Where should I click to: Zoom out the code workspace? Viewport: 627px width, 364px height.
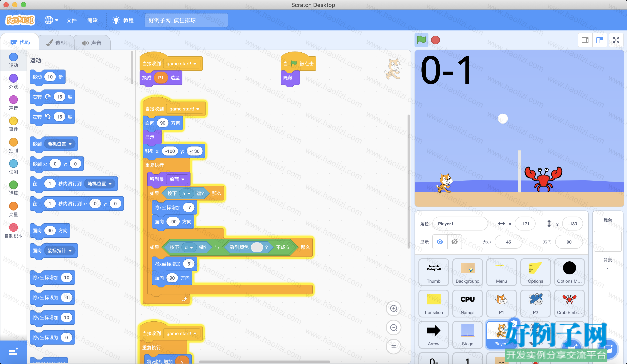pyautogui.click(x=394, y=328)
